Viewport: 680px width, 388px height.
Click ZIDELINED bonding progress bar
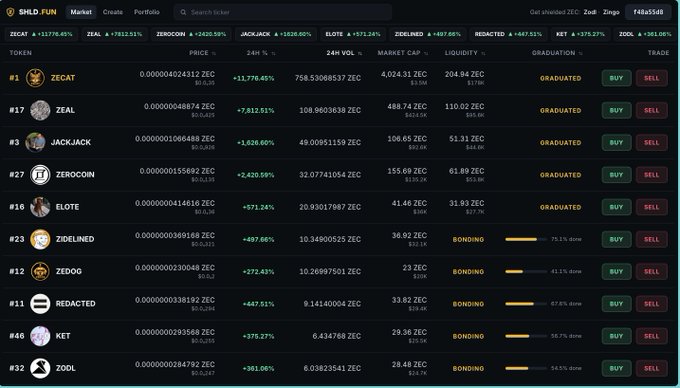click(x=526, y=239)
